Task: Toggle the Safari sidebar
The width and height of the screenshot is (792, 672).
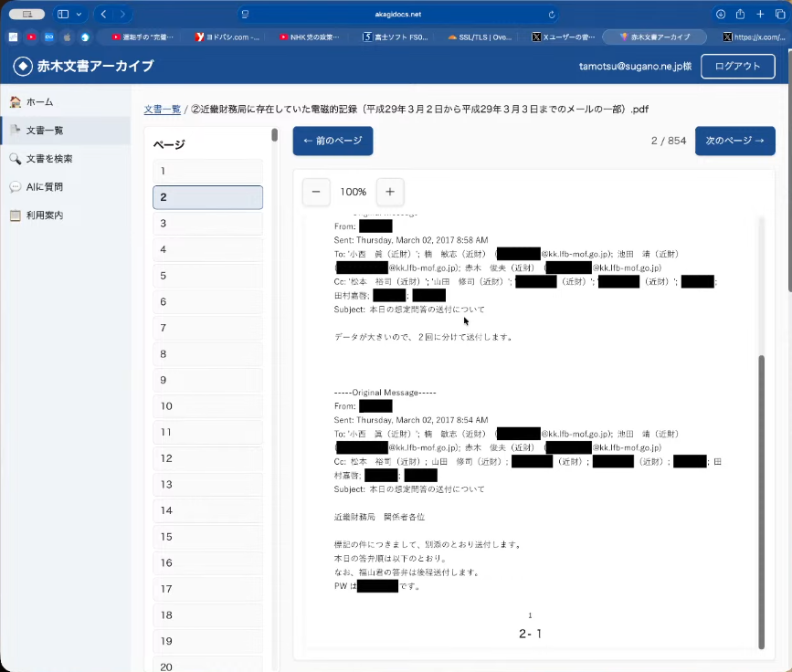Action: 63,15
